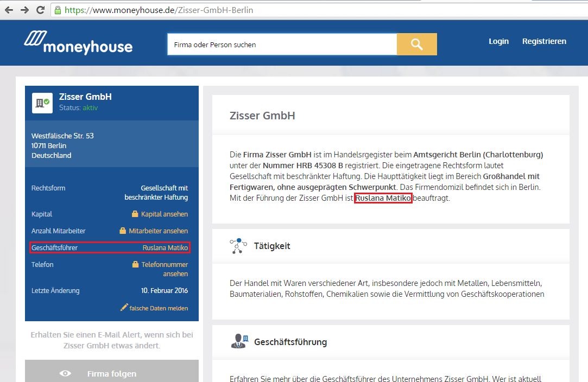Click the magnifying glass search button
Viewport: 588px width, 382px height.
pyautogui.click(x=416, y=44)
